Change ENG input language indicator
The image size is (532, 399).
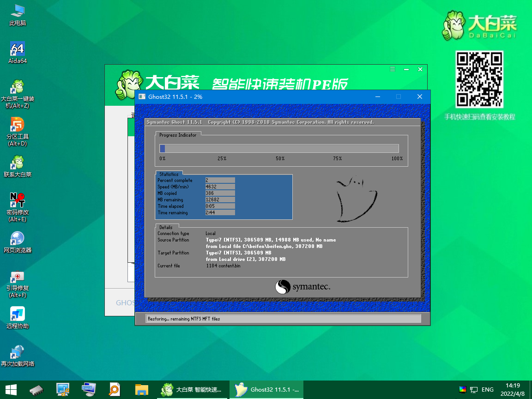click(x=488, y=389)
